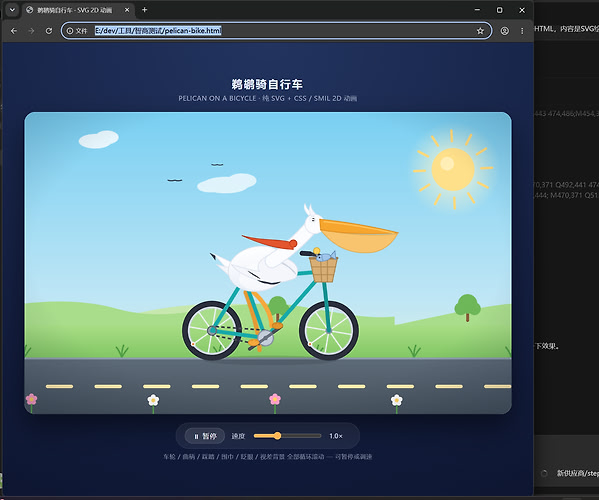The height and width of the screenshot is (500, 599).
Task: Click the 鹈鹕骑自行车 page heading
Action: (x=267, y=84)
